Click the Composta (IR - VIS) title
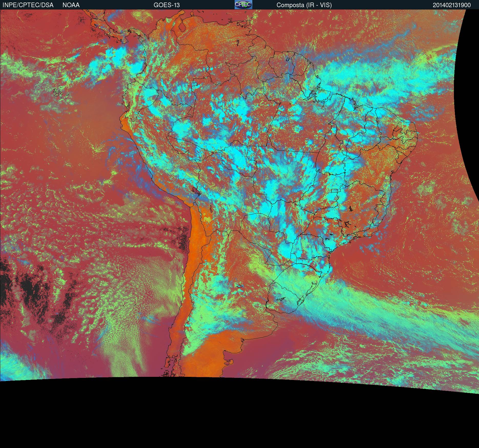 [x=304, y=5]
